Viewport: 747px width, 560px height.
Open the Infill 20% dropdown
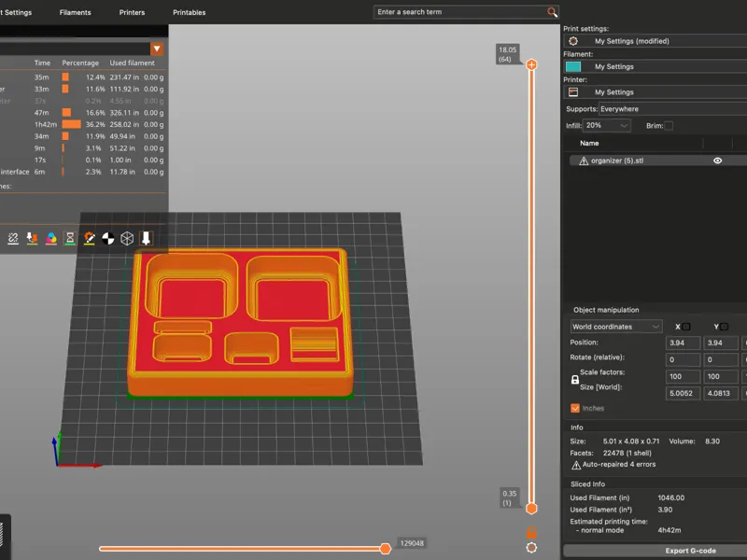[x=606, y=125]
